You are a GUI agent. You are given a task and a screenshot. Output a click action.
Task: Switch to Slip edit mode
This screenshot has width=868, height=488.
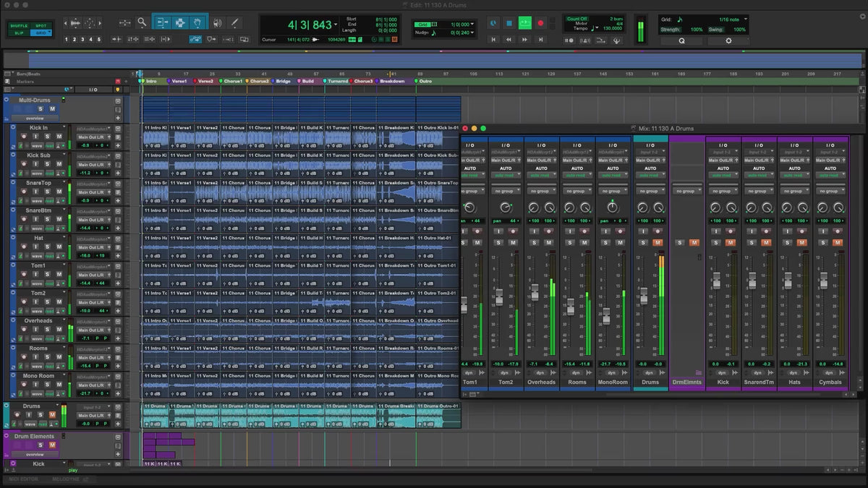coord(19,33)
